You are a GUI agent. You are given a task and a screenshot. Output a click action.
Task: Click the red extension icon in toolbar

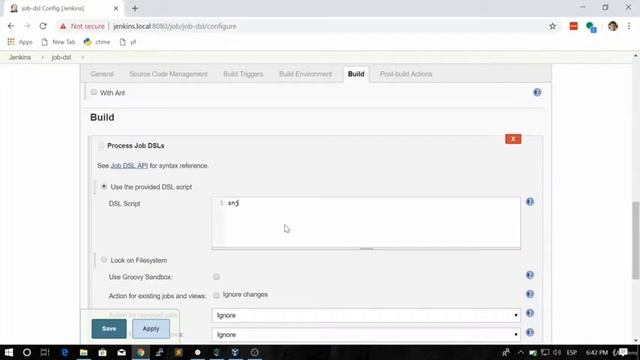coord(573,26)
